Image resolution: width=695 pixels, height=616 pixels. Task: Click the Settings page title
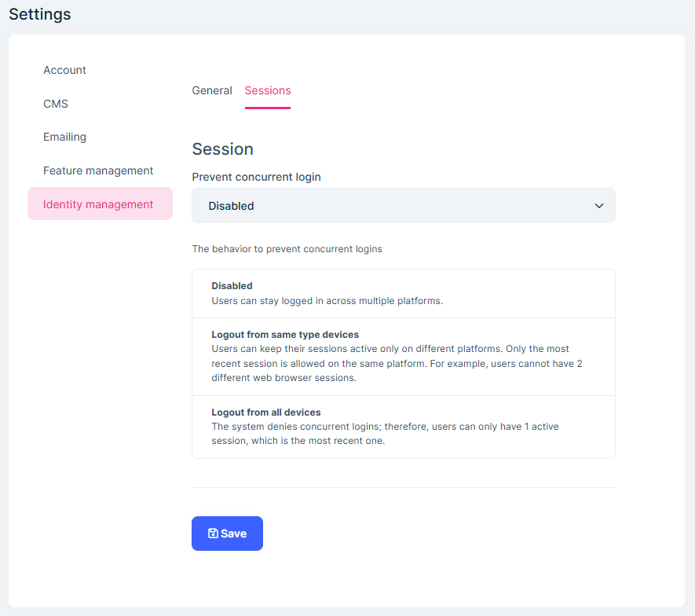(39, 14)
